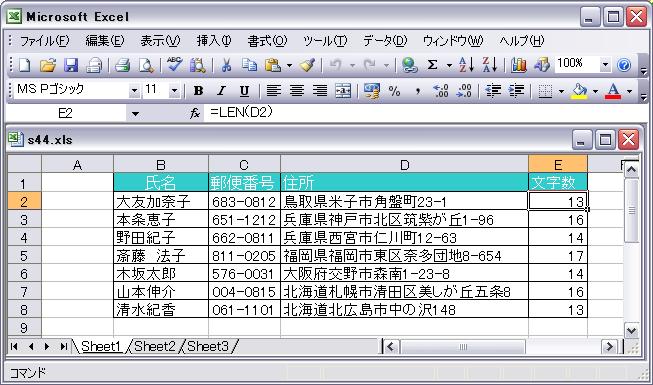
Task: Expand the MS Pゴシック font dropdown
Action: pyautogui.click(x=134, y=90)
